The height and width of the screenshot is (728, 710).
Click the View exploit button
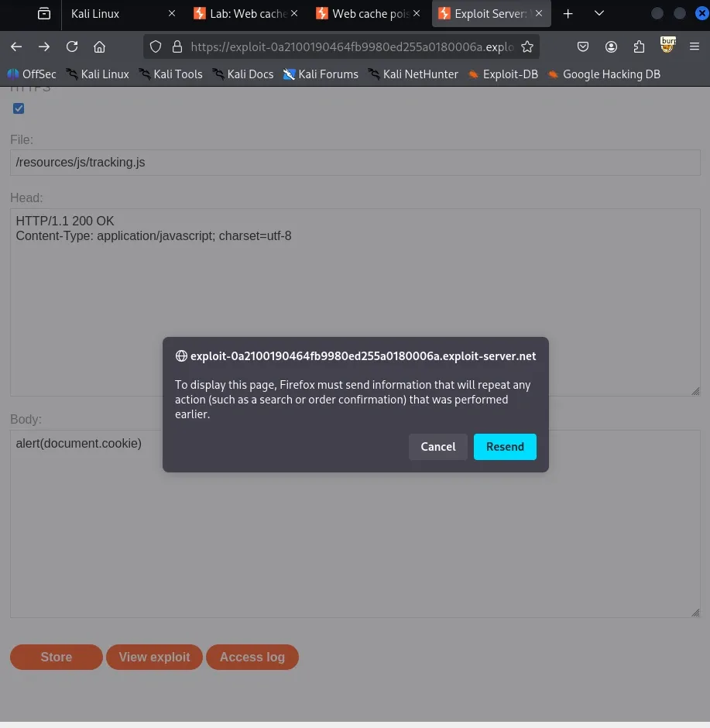coord(154,657)
